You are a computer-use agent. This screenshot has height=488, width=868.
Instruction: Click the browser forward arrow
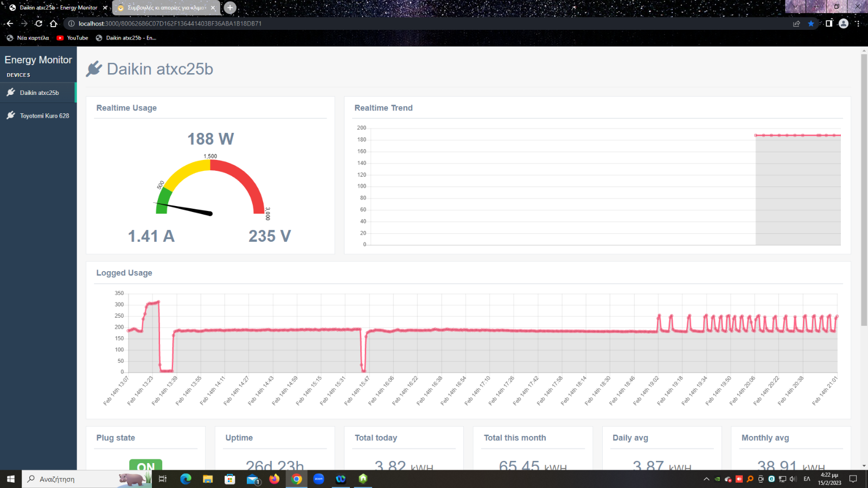(24, 23)
